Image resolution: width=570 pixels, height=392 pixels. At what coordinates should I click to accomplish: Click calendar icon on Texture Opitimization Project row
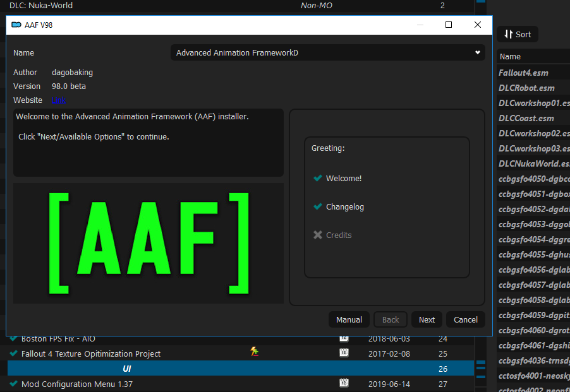[x=344, y=352]
